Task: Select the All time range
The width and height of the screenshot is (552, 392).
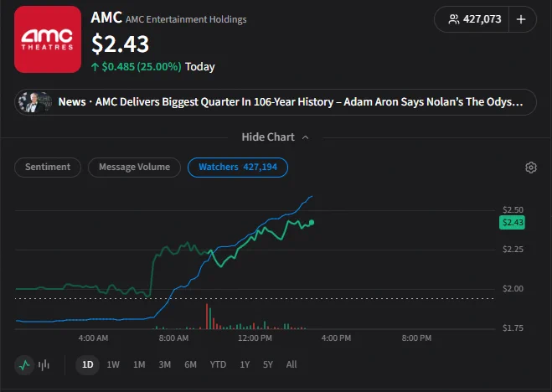Action: tap(291, 365)
